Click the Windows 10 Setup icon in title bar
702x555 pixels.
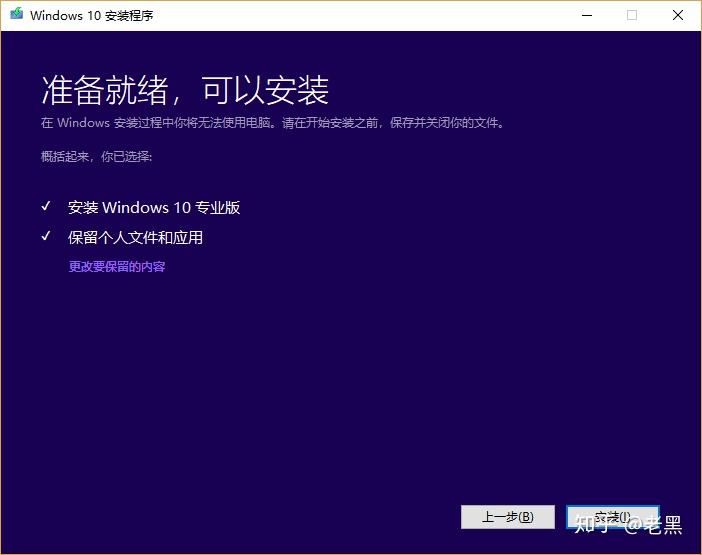pyautogui.click(x=16, y=16)
